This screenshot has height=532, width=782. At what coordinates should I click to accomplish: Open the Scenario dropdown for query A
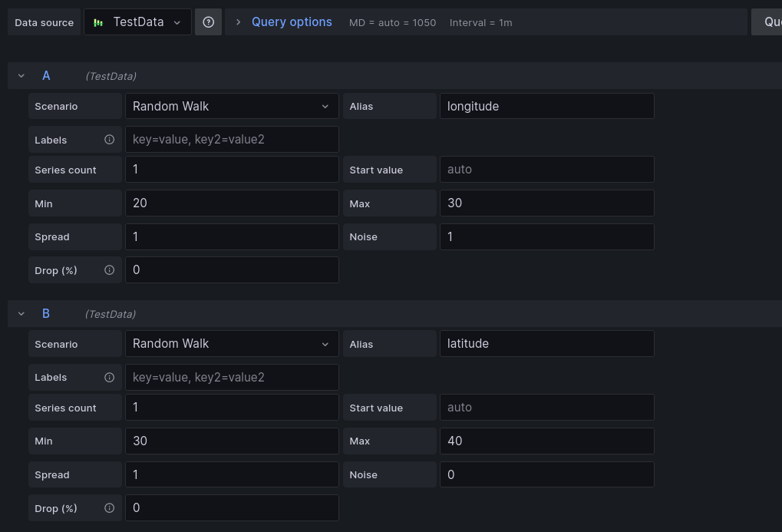[x=232, y=106]
